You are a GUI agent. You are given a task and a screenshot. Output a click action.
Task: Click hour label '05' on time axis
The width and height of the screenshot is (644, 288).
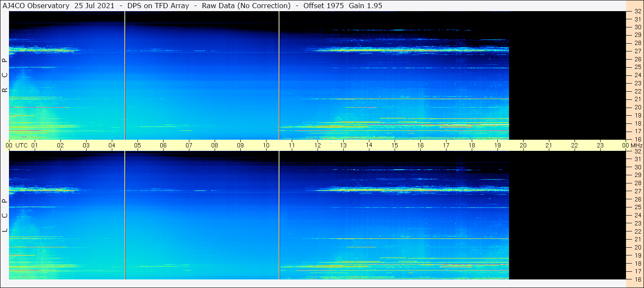[x=138, y=145]
